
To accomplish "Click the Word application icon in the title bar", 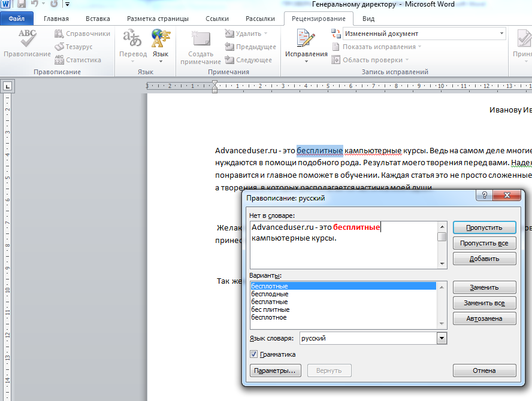I will pyautogui.click(x=6, y=4).
